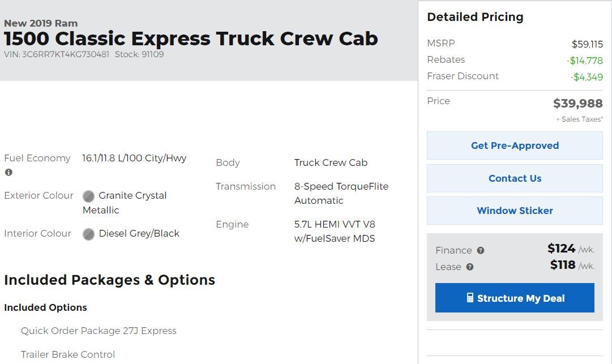Click the Engine label

click(x=232, y=224)
